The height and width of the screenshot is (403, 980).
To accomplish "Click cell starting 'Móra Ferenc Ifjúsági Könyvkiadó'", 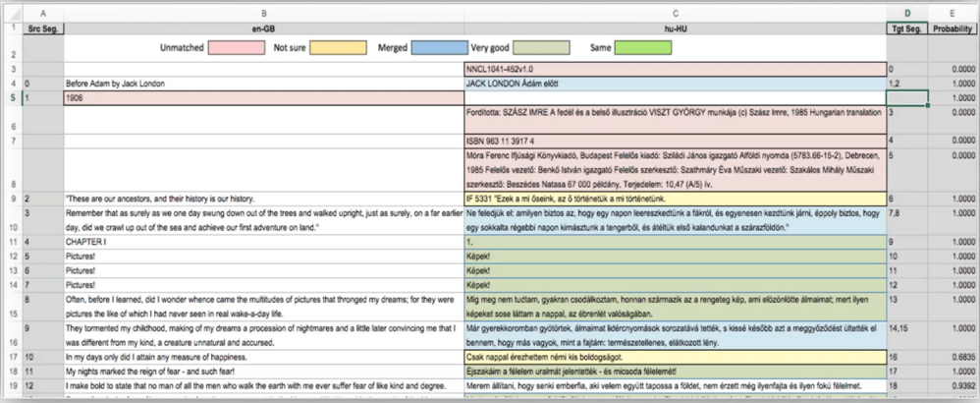I will coord(676,170).
